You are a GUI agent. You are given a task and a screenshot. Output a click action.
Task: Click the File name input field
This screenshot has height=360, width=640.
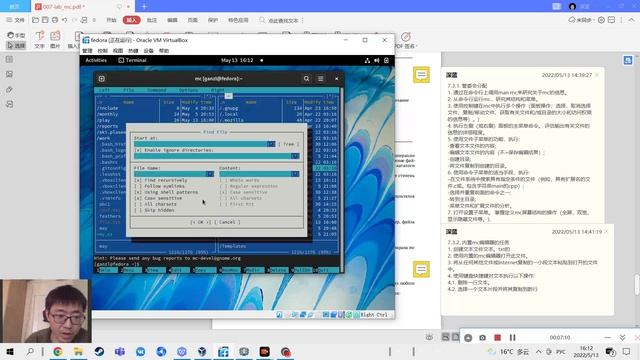point(170,174)
